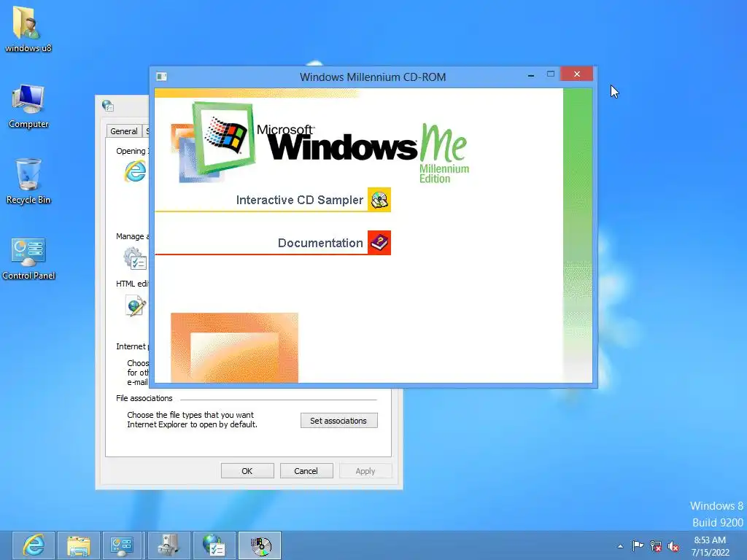The height and width of the screenshot is (560, 747).
Task: Click the File associations section label
Action: pos(144,398)
